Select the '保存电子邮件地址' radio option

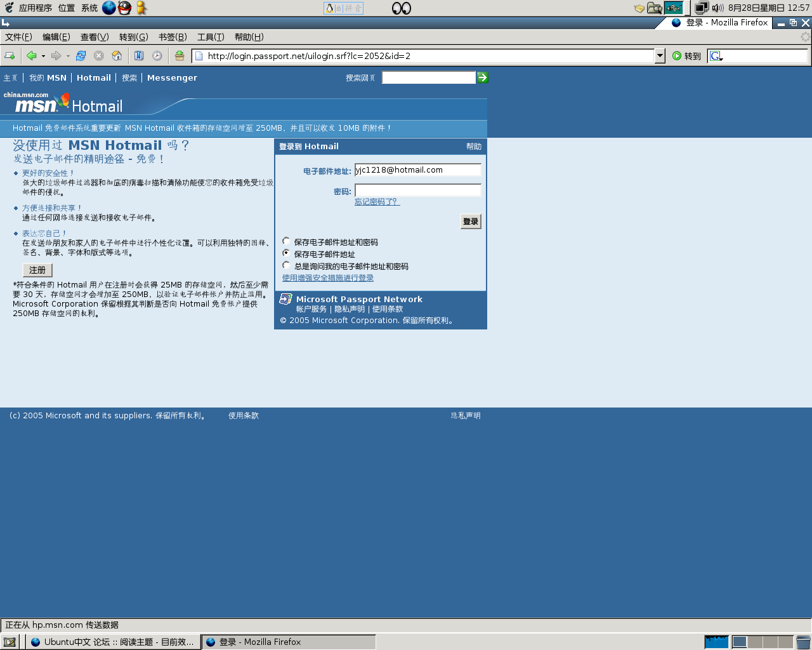[286, 253]
